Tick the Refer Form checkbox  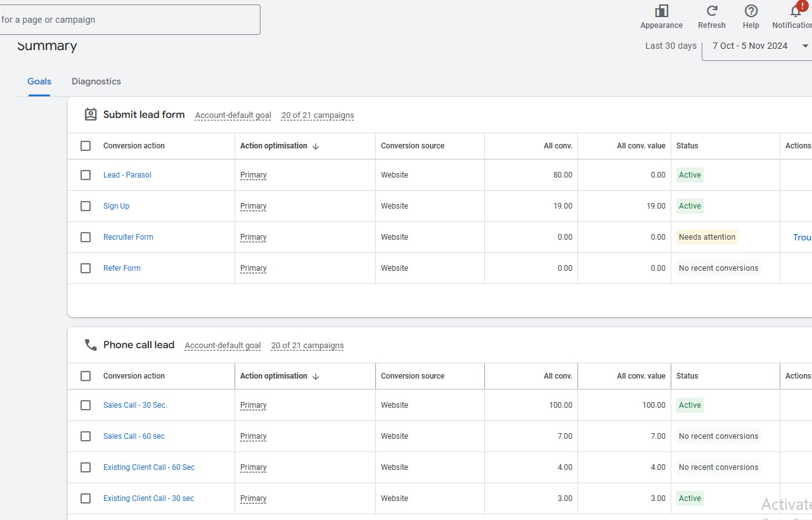click(86, 268)
